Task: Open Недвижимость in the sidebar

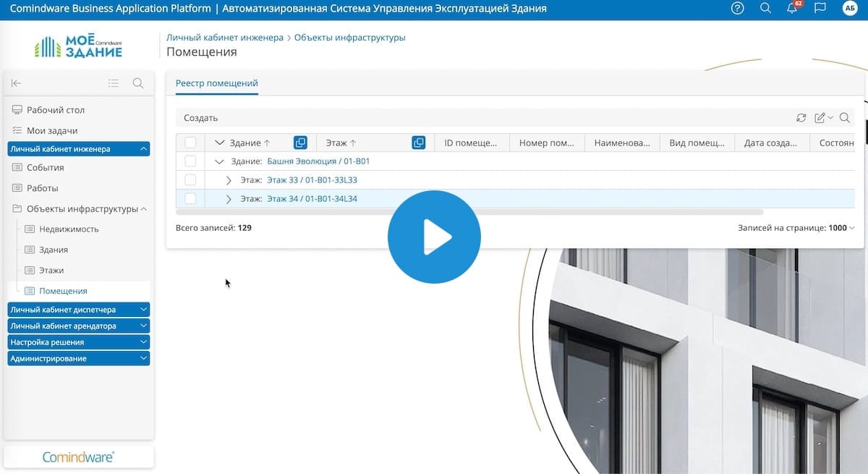Action: click(x=69, y=229)
